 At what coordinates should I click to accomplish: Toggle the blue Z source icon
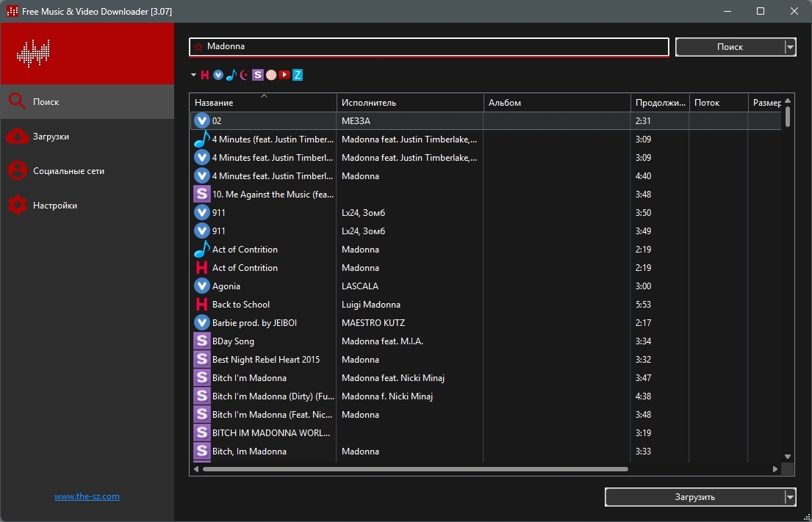298,75
